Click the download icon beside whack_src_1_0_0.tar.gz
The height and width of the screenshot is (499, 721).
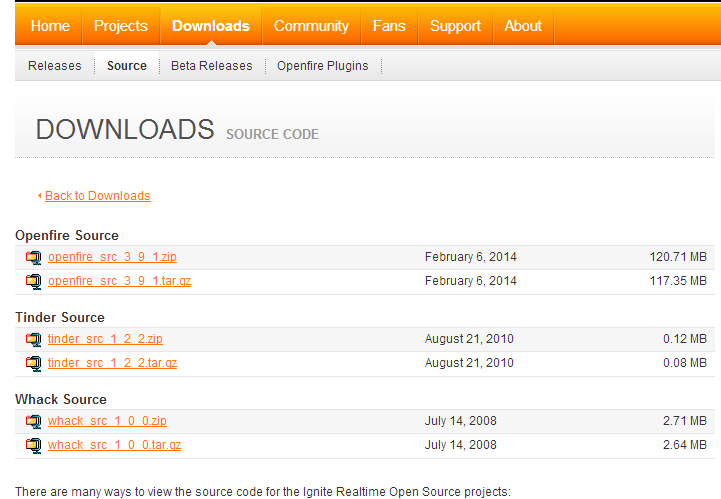click(x=34, y=445)
